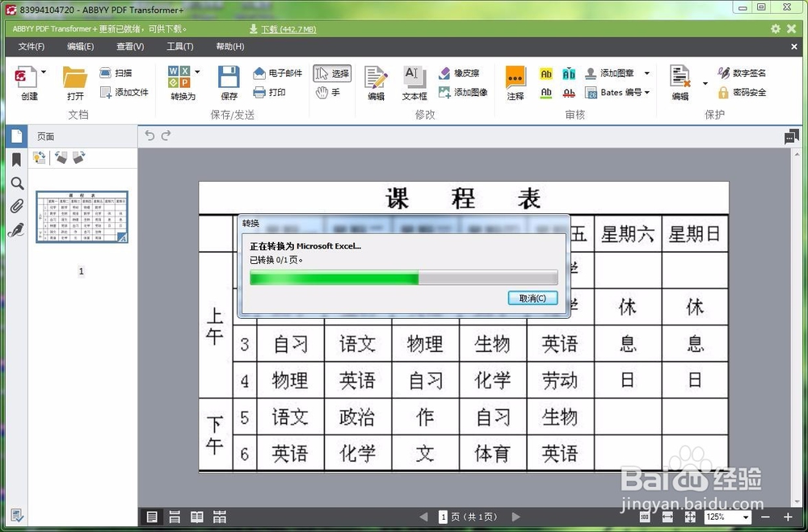The height and width of the screenshot is (532, 808).
Task: Open the 帮助(H) menu
Action: click(x=229, y=46)
